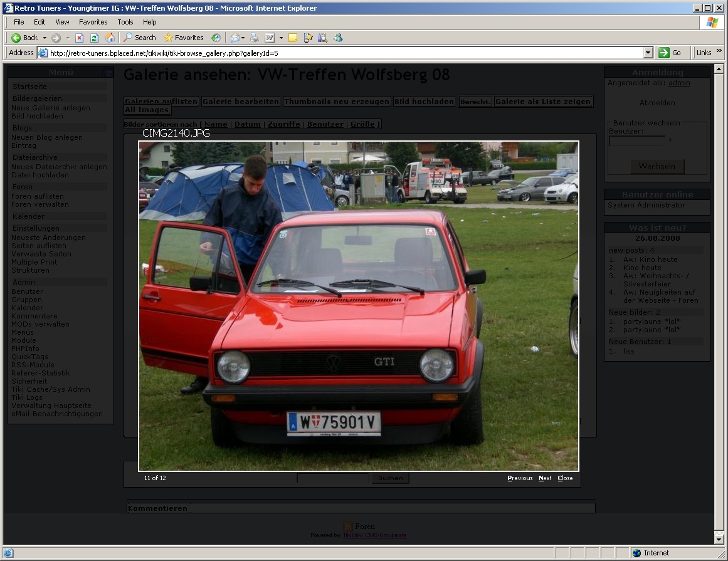The image size is (728, 561).
Task: Expand the Links toolbar chevron
Action: tap(719, 51)
